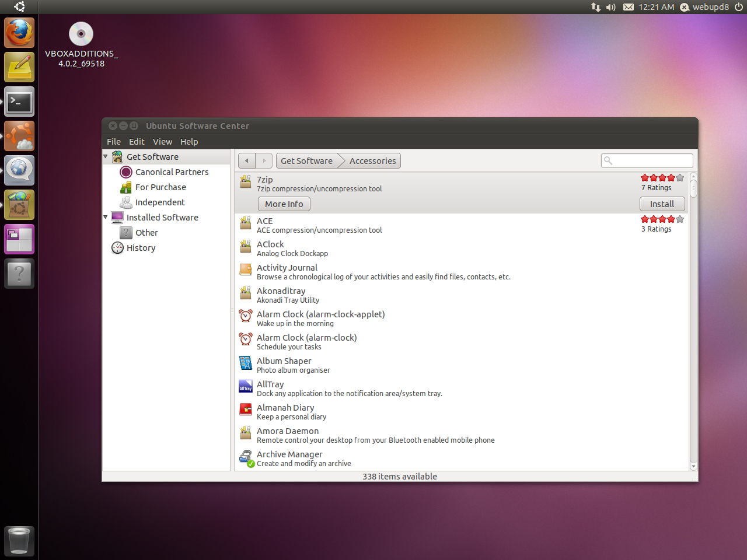The height and width of the screenshot is (560, 747).
Task: Click Accessories breadcrumb button
Action: click(373, 161)
